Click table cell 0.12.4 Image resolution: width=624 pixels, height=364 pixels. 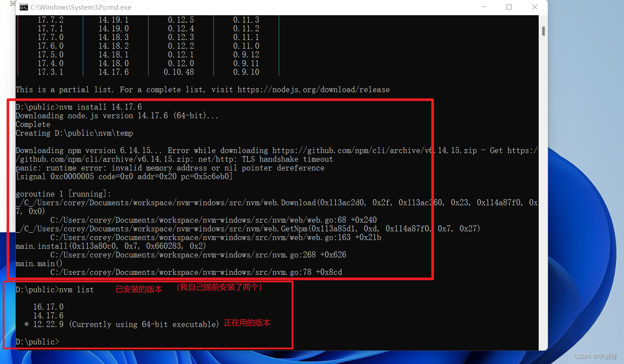[181, 29]
